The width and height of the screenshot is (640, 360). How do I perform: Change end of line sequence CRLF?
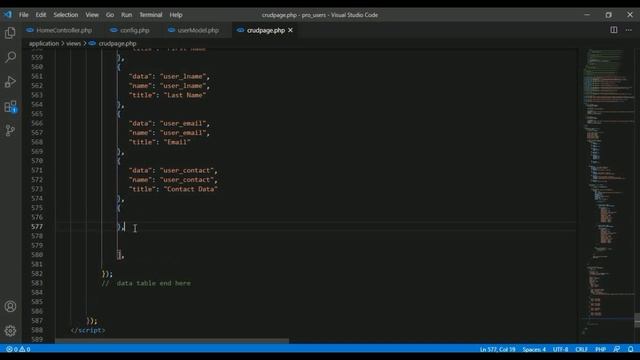pos(581,349)
